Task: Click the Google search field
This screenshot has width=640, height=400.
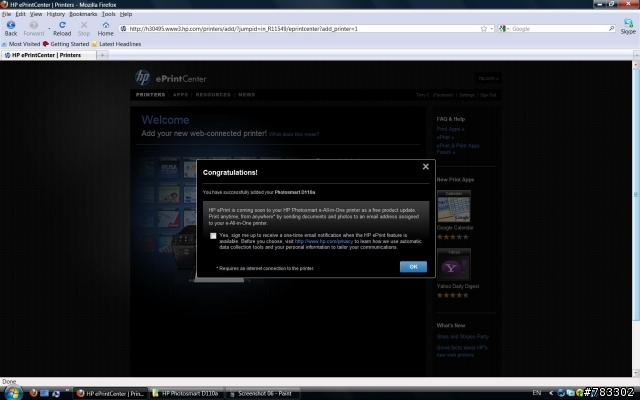Action: tap(559, 29)
